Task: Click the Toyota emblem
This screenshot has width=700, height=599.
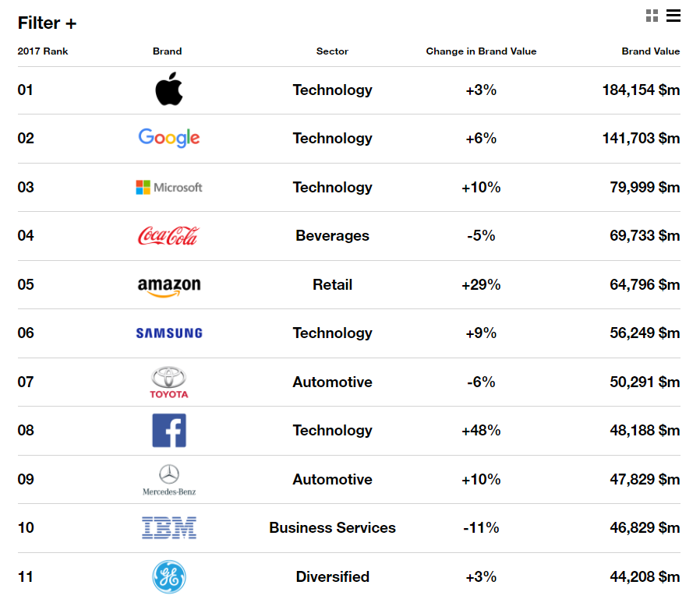Action: (x=169, y=382)
